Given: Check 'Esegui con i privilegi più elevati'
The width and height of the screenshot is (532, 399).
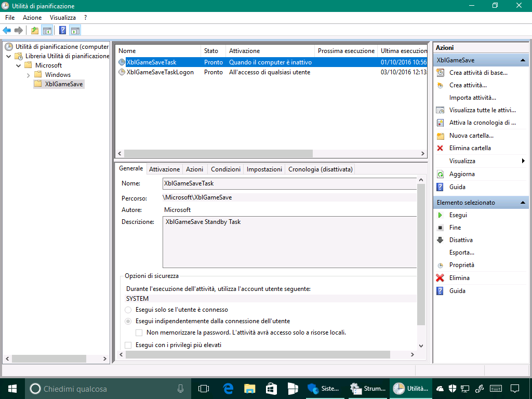Looking at the screenshot, I should [128, 345].
